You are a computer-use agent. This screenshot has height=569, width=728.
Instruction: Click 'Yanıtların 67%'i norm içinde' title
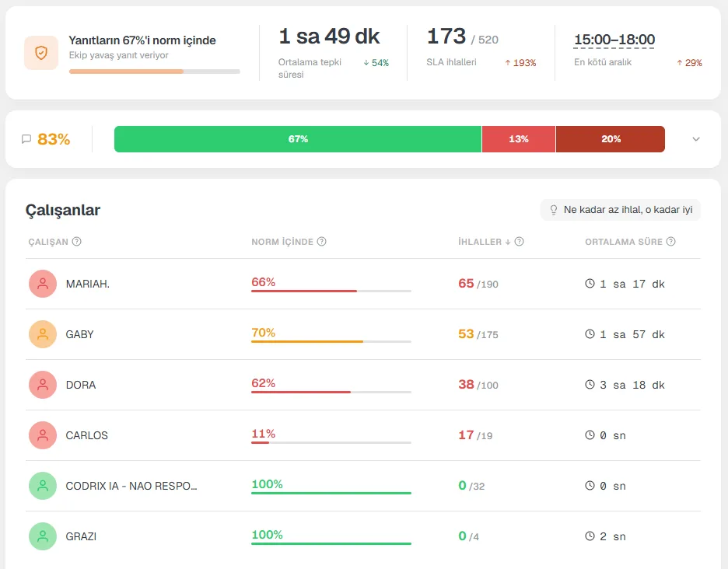point(142,40)
